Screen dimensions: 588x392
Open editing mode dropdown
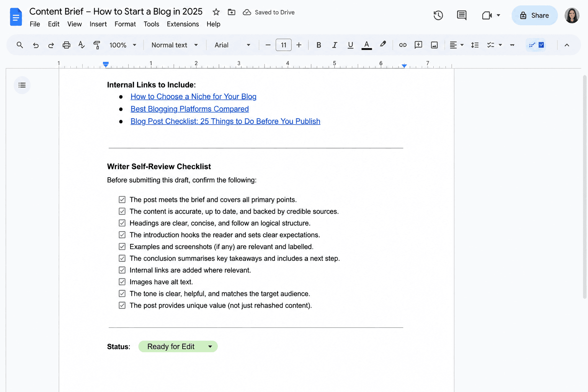(x=536, y=45)
